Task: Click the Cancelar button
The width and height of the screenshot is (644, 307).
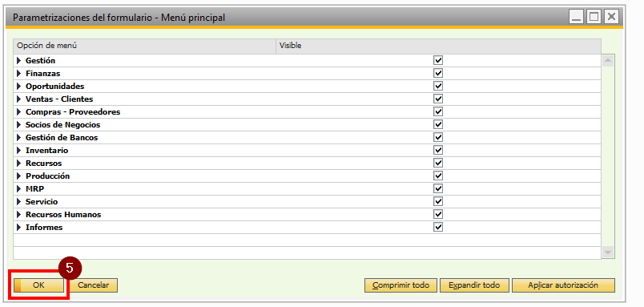Action: coord(93,285)
